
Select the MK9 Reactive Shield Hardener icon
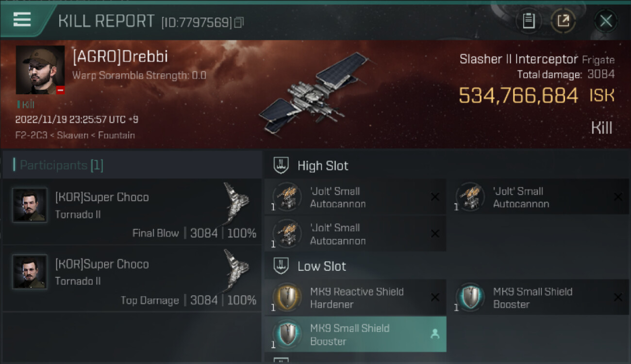tap(287, 297)
